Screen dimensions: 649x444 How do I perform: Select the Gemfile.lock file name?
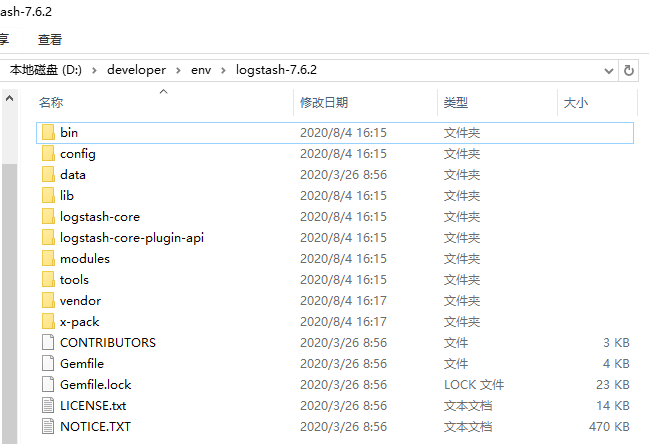[x=96, y=385]
